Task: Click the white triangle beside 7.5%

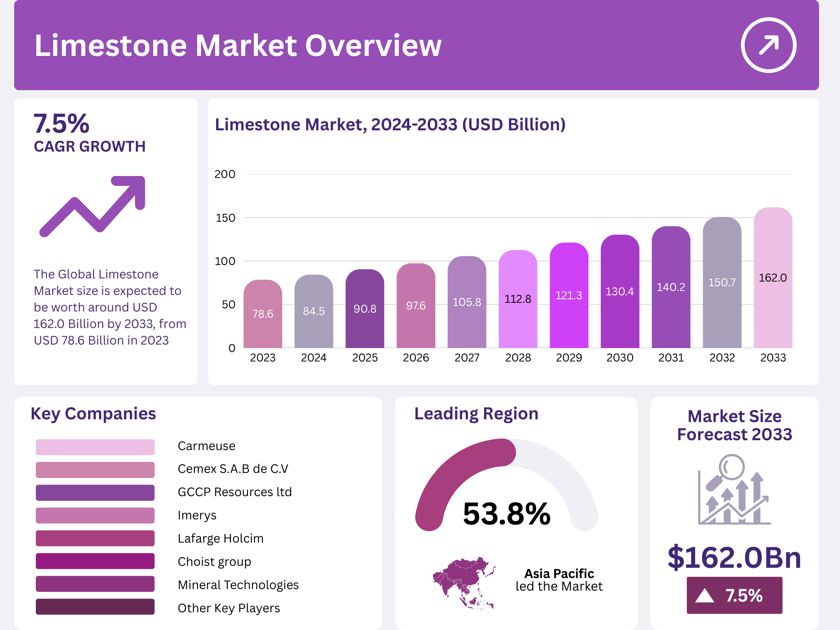Action: pos(704,596)
